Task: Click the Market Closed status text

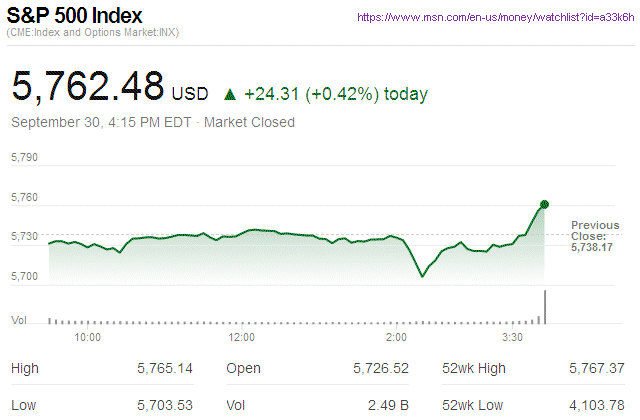Action: (249, 122)
